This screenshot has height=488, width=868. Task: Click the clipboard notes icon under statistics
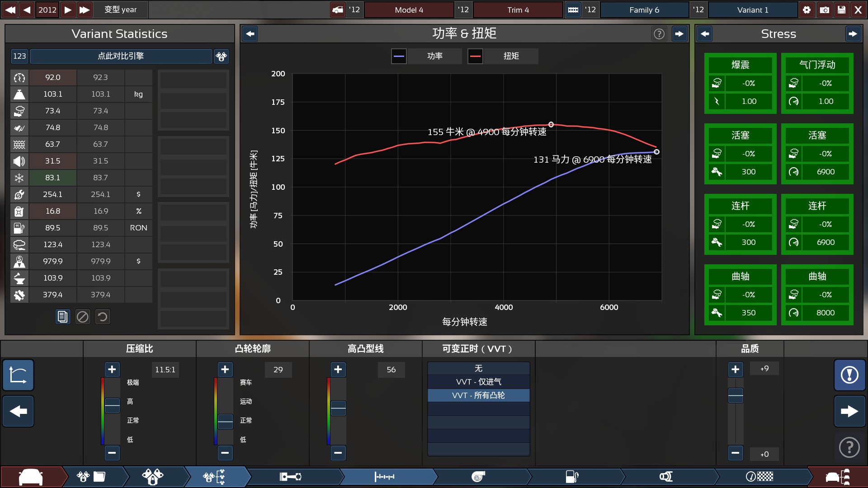(62, 317)
